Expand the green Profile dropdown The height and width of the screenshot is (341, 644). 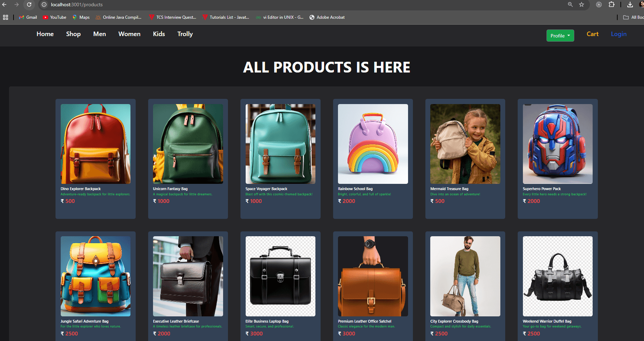coord(560,36)
